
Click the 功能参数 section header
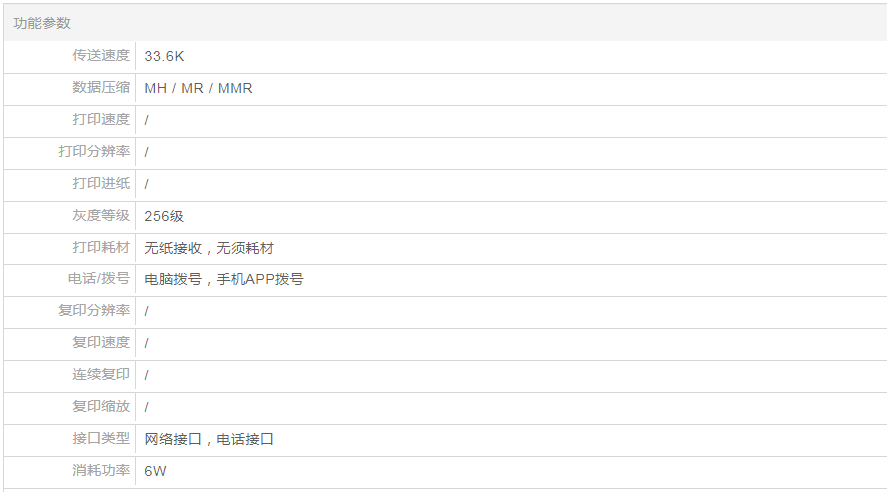(x=42, y=23)
